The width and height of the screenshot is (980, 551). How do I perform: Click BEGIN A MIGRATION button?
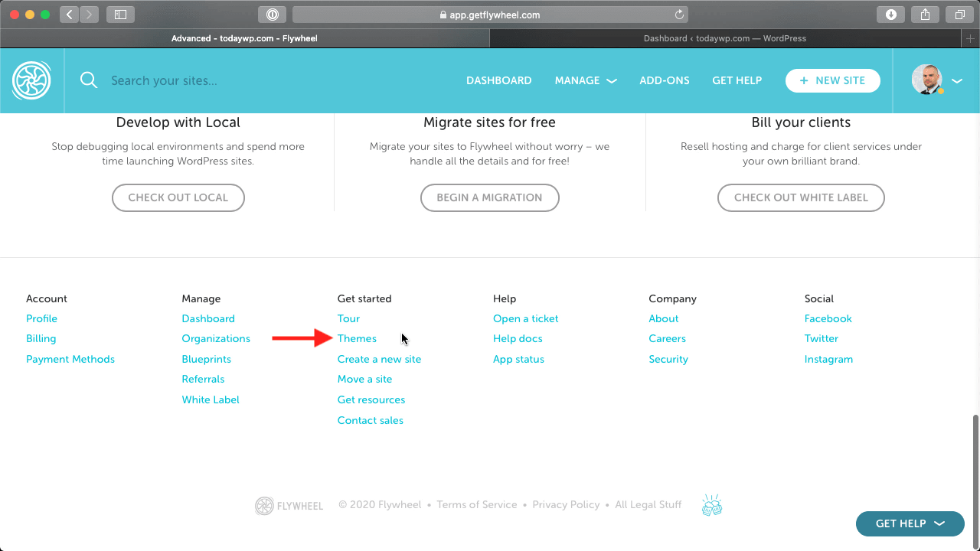[x=490, y=197]
